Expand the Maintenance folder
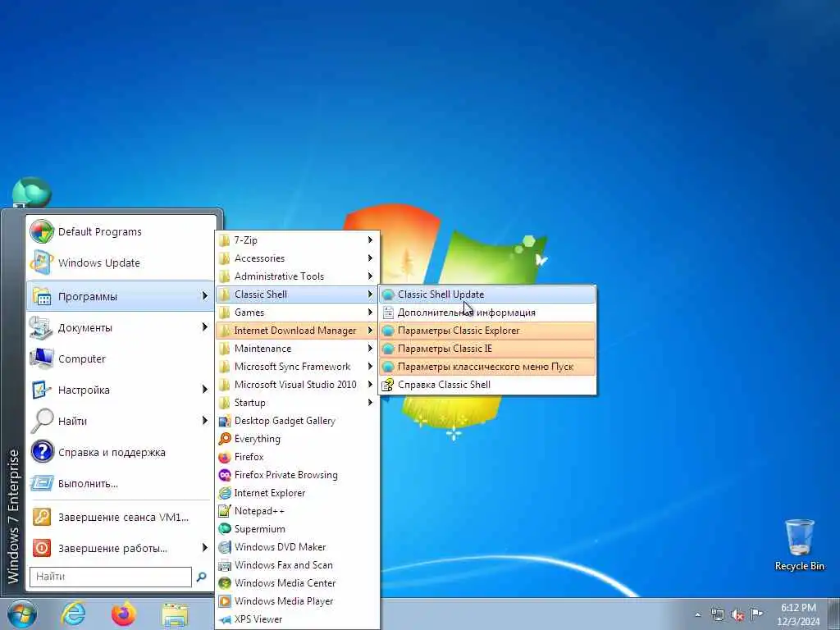The image size is (840, 630). coord(298,348)
